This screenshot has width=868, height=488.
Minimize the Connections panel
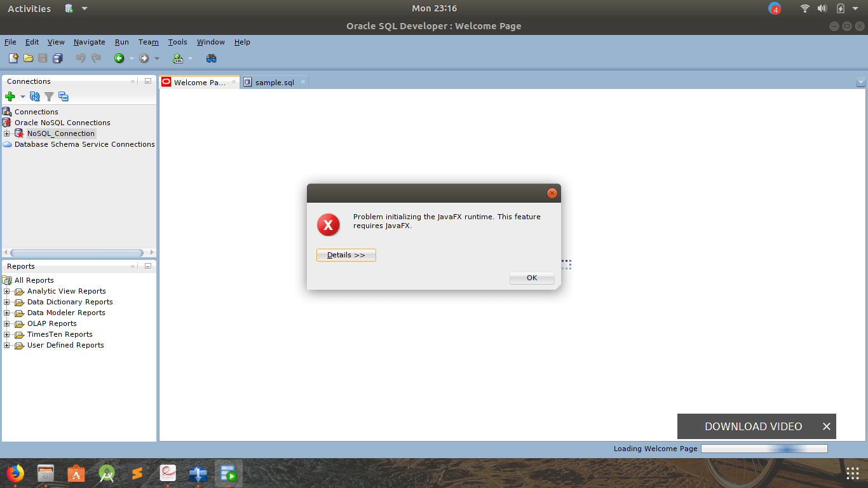tap(147, 81)
